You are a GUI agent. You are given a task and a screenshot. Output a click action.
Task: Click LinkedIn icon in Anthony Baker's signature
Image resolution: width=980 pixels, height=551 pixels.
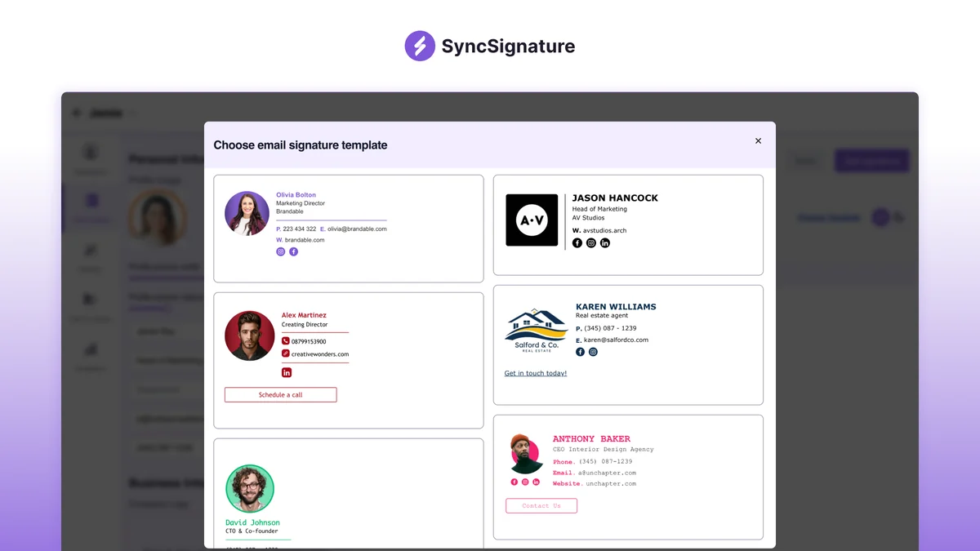click(x=537, y=482)
